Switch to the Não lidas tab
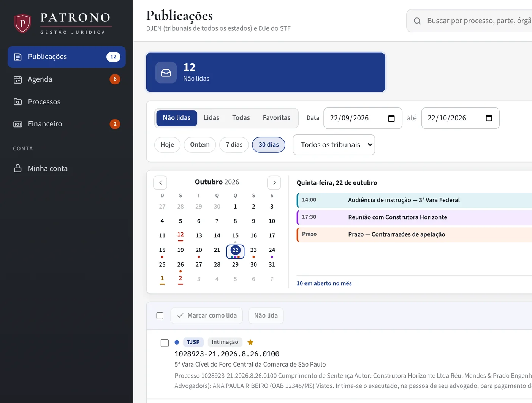The image size is (532, 403). (177, 118)
